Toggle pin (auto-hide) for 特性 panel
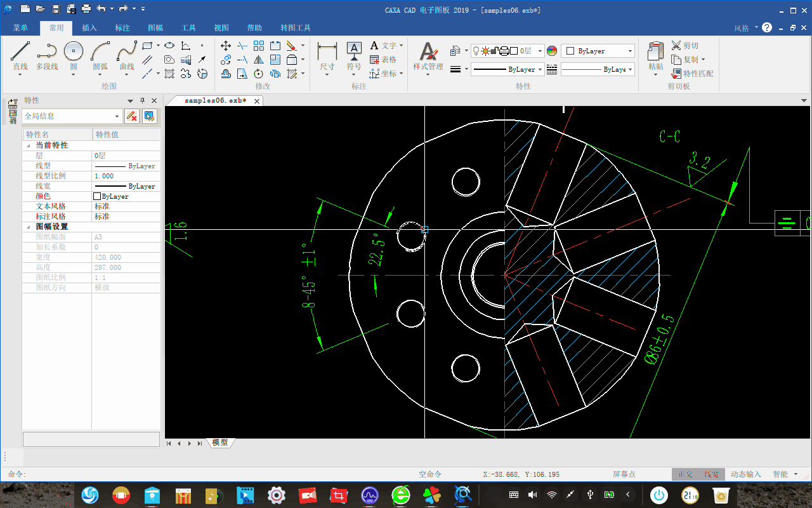The image size is (812, 508). click(142, 101)
